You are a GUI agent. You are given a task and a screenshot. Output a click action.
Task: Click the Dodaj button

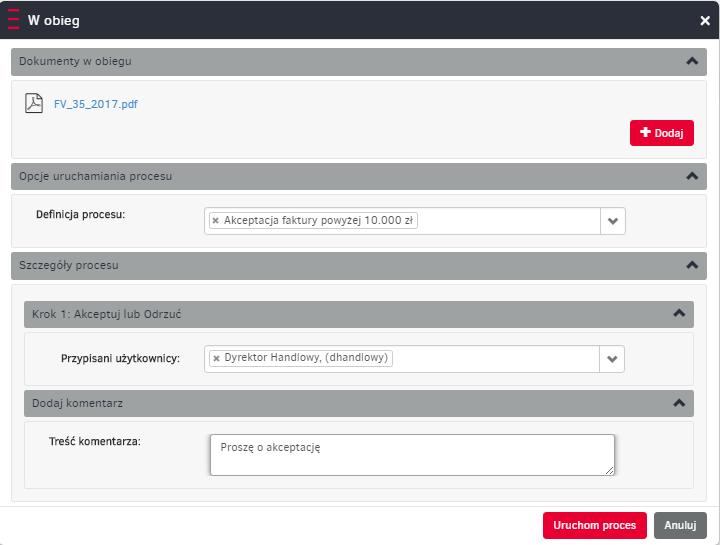pyautogui.click(x=662, y=133)
